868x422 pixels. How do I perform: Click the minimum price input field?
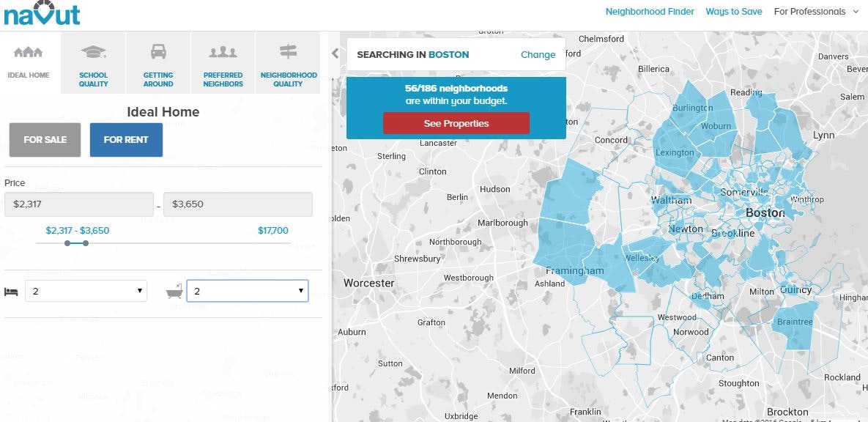tap(78, 204)
